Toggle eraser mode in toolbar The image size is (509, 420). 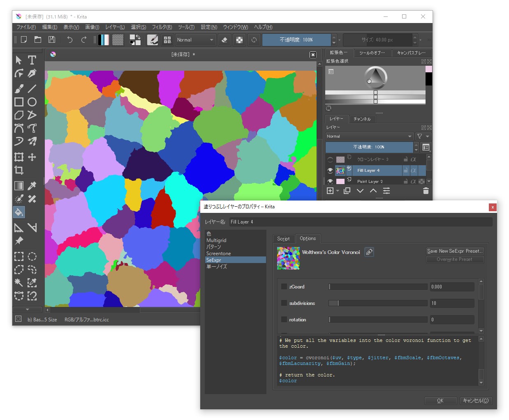pos(224,40)
